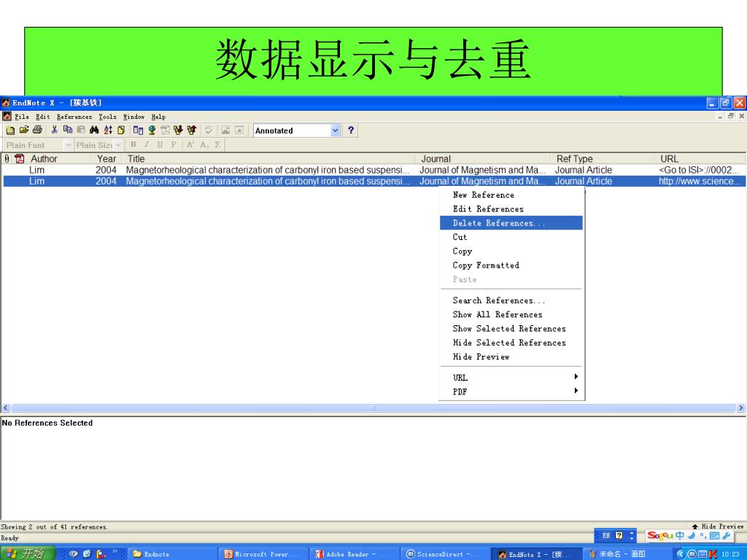Viewport: 747px width, 560px height.
Task: Toggle Underline formatting button
Action: (160, 145)
